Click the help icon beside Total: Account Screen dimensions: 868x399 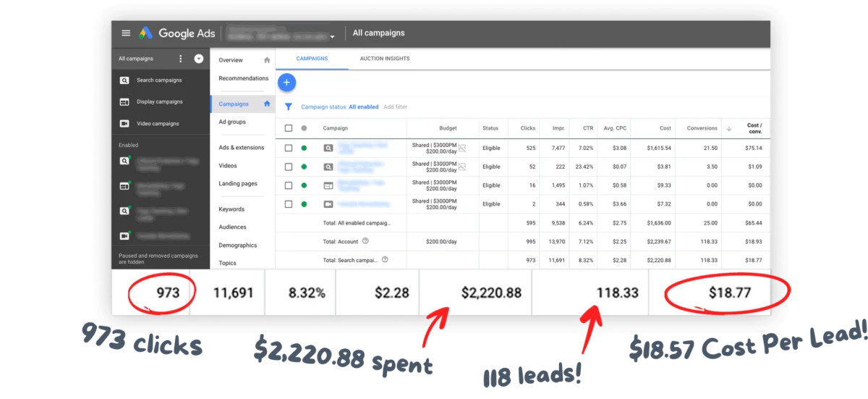point(365,241)
